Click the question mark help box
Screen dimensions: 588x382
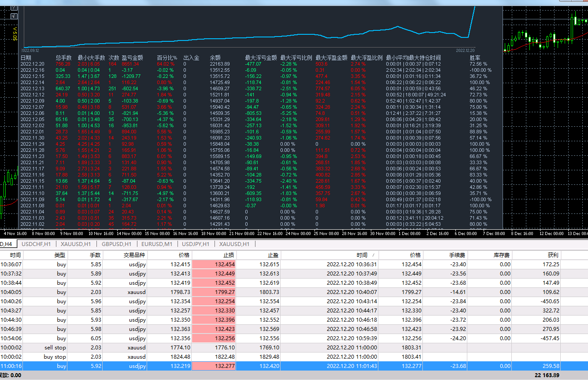pyautogui.click(x=14, y=7)
